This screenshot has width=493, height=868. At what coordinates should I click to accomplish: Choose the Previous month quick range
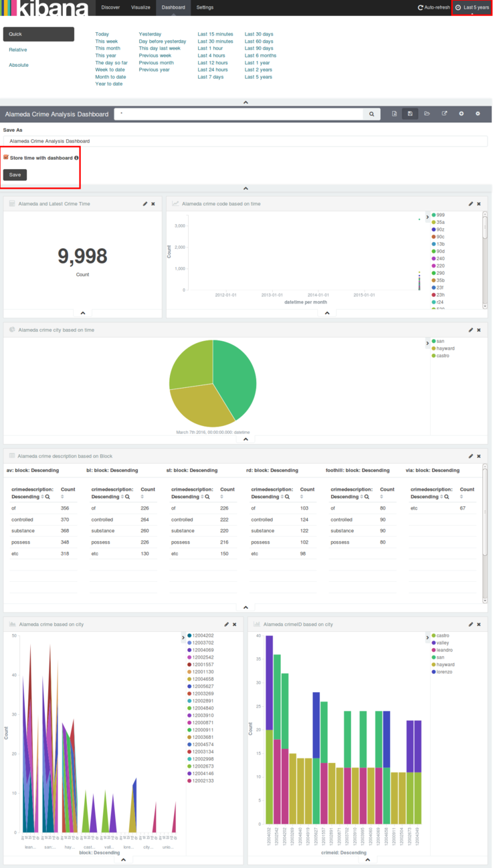157,63
